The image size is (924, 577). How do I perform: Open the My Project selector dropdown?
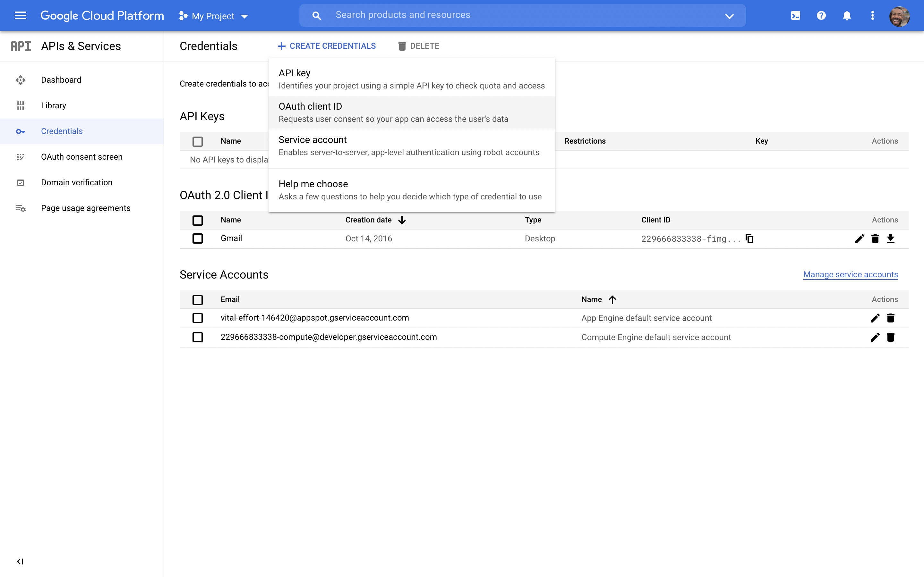pos(214,16)
